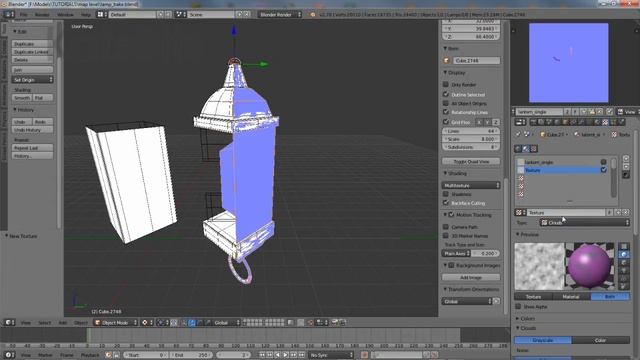Screen dimensions: 640x360
Task: Add new texture datablock plus icon
Action: coord(618,213)
